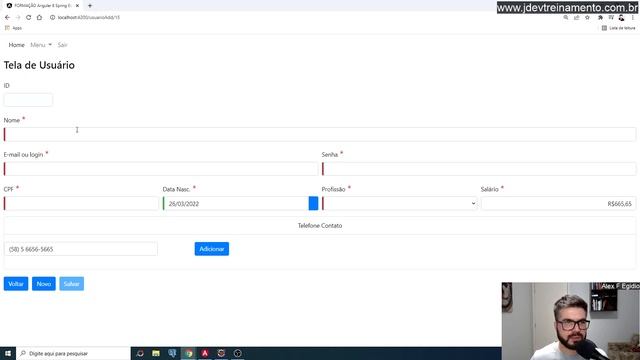Open the Windows Start menu
The image size is (640, 360).
[x=8, y=353]
